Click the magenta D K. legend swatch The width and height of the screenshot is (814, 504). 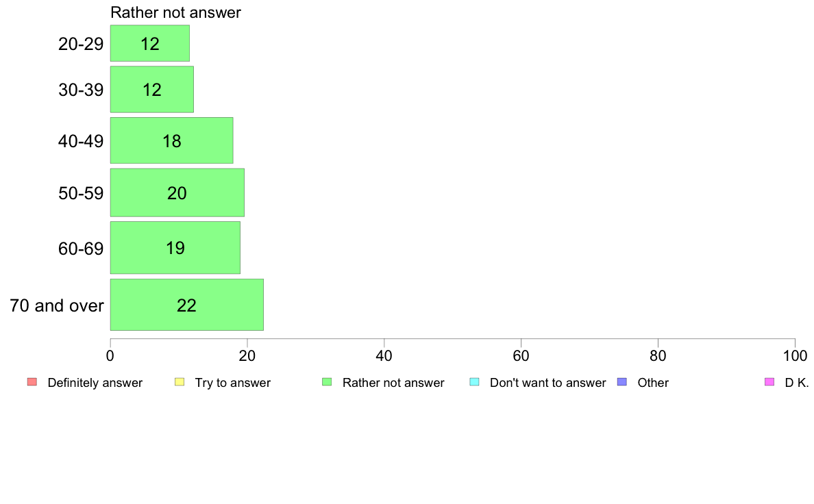[x=769, y=382]
